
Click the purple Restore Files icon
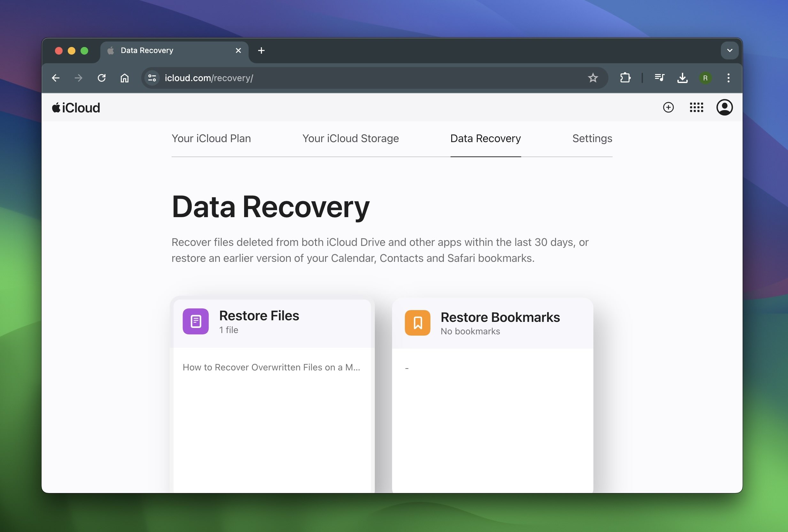pyautogui.click(x=196, y=321)
